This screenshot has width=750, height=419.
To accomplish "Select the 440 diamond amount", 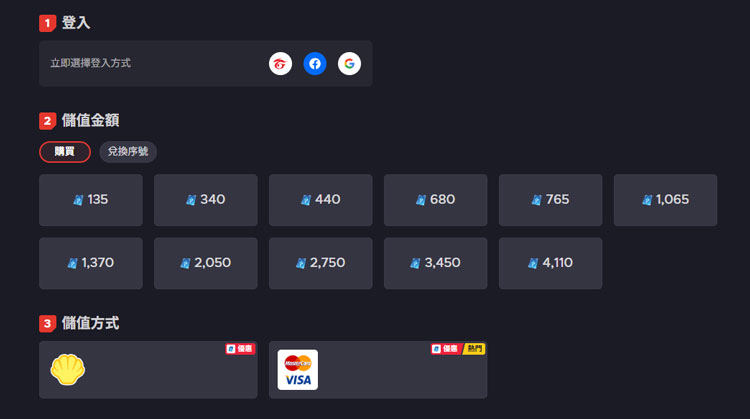I will click(x=320, y=200).
